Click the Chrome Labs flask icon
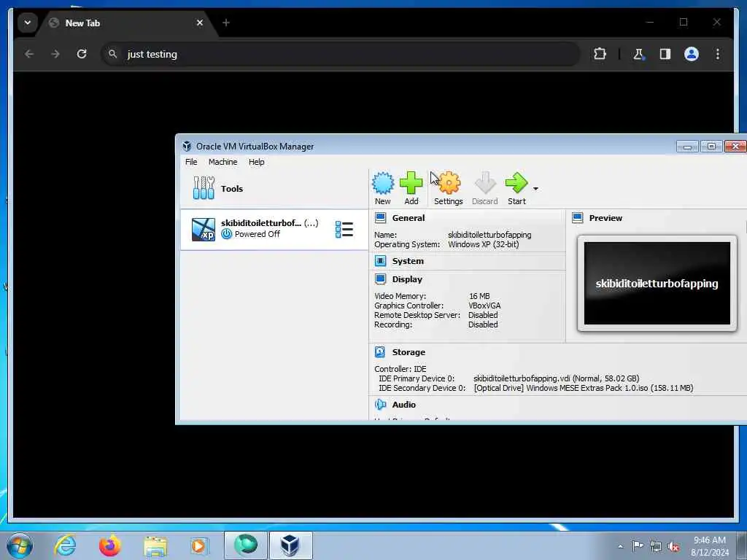 pos(638,54)
